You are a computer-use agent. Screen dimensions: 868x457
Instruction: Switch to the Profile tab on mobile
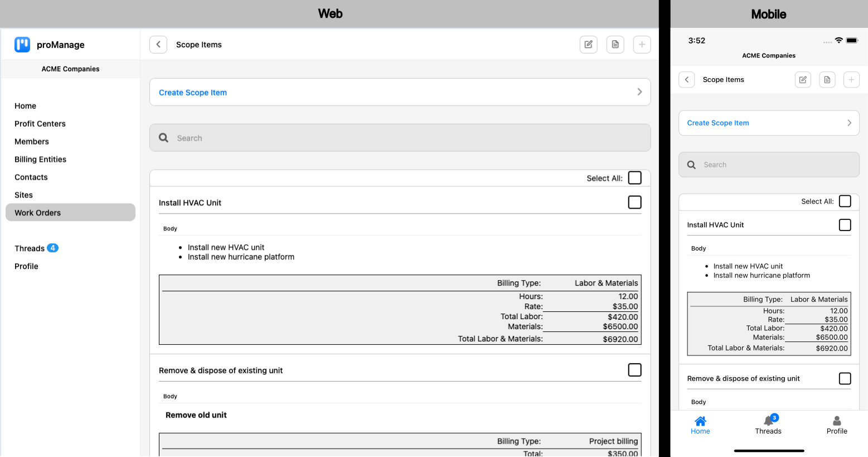(836, 425)
